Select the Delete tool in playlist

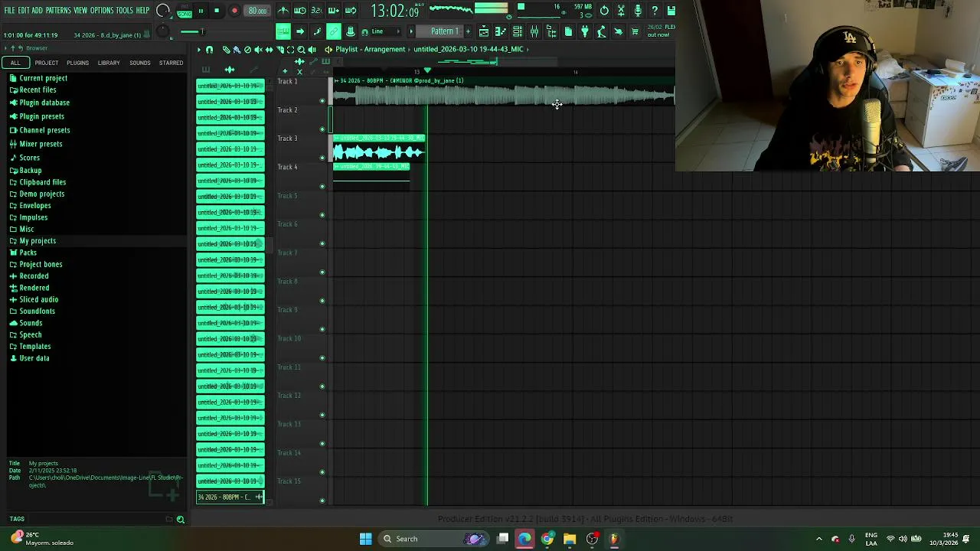(247, 49)
